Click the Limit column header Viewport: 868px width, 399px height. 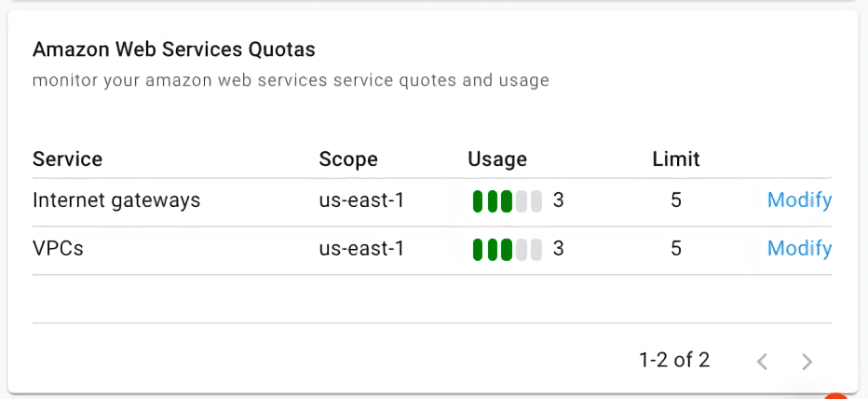tap(676, 159)
